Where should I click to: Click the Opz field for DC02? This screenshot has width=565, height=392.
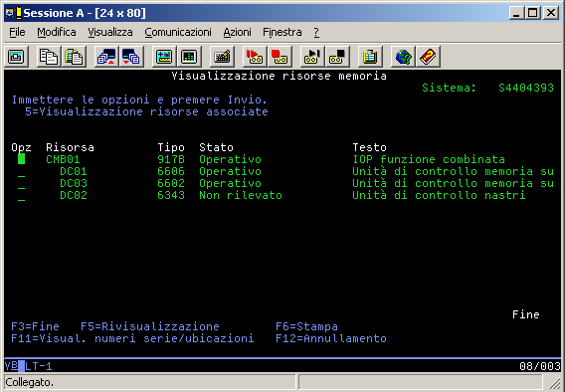21,195
